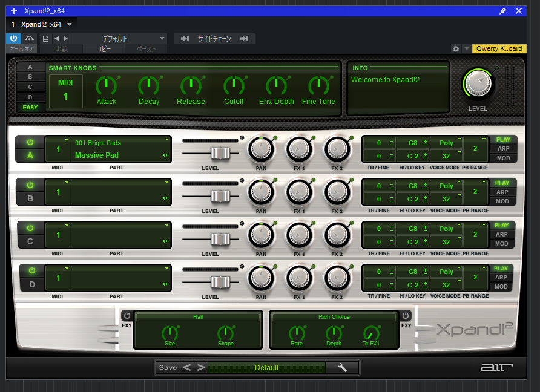The height and width of the screenshot is (392, 540).
Task: Toggle part B power button
Action: (30, 185)
